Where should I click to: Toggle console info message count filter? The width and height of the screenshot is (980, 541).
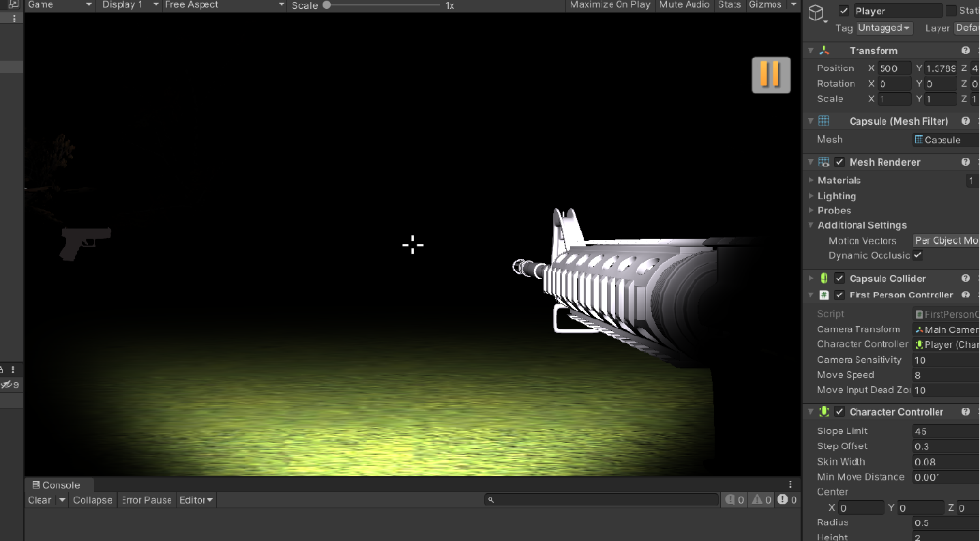[734, 500]
